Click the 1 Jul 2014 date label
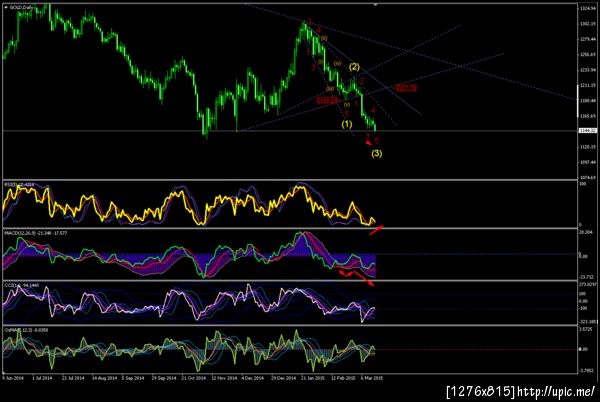Screen dimensions: 600x402 (x=42, y=378)
